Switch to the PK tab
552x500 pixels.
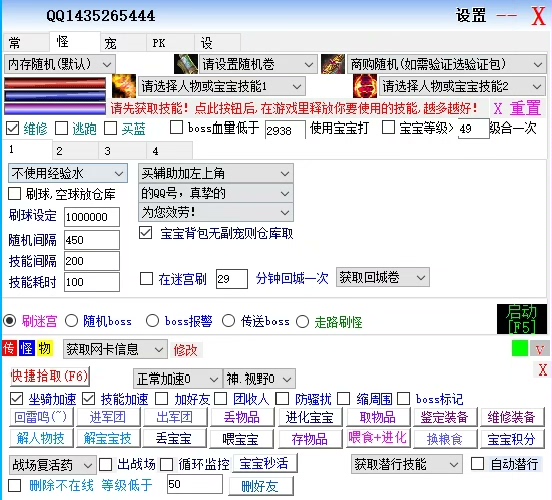click(x=170, y=43)
